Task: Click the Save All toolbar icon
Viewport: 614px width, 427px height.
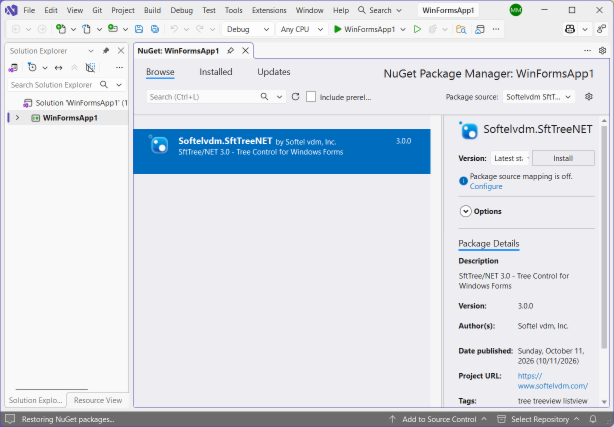Action: pos(155,29)
